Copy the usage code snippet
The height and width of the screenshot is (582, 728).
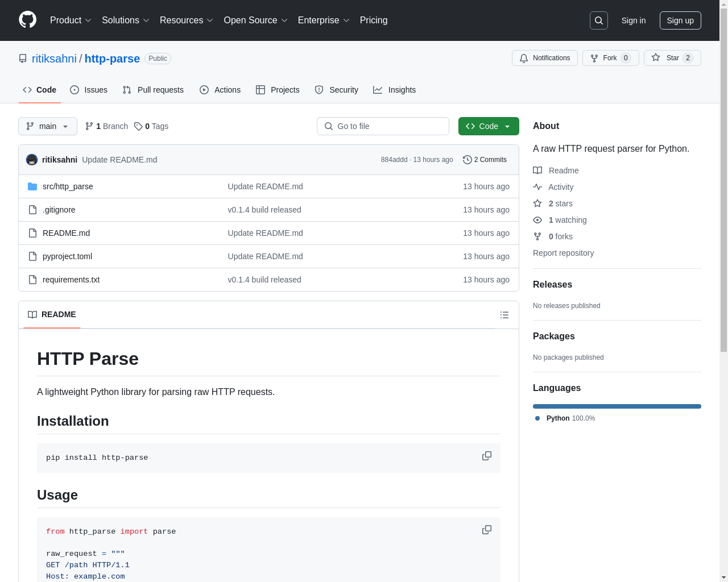(x=487, y=530)
